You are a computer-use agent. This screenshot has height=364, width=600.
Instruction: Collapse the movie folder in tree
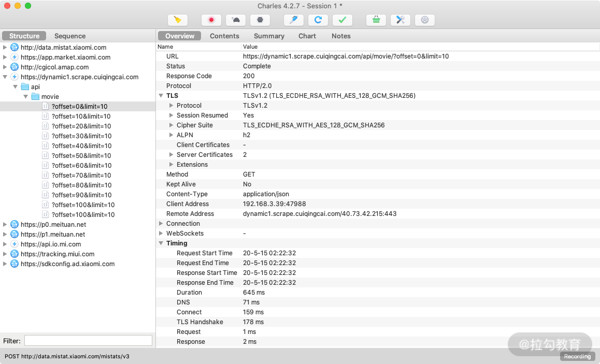pyautogui.click(x=25, y=96)
